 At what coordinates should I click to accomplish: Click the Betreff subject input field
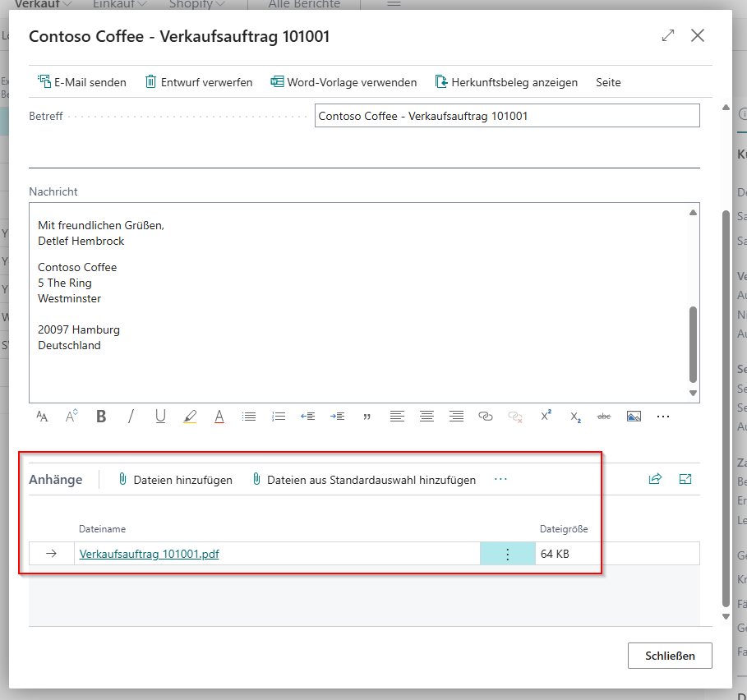pos(507,116)
